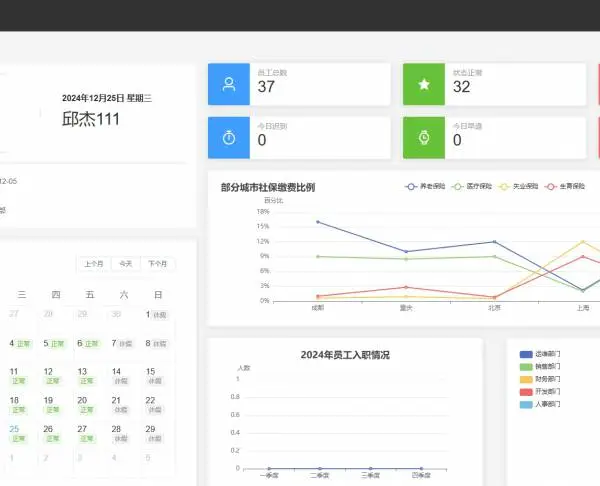Toggle the light blue 人事部门 legend item
Image resolution: width=600 pixels, height=486 pixels.
540,404
